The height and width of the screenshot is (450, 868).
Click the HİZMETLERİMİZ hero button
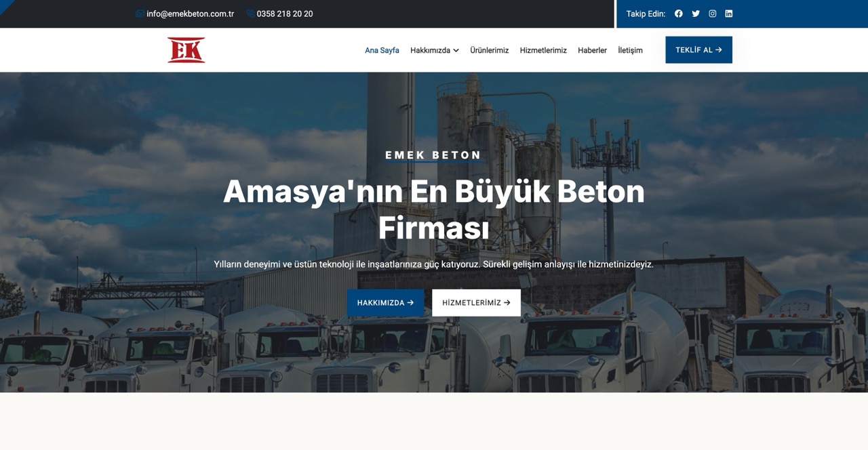pyautogui.click(x=476, y=302)
